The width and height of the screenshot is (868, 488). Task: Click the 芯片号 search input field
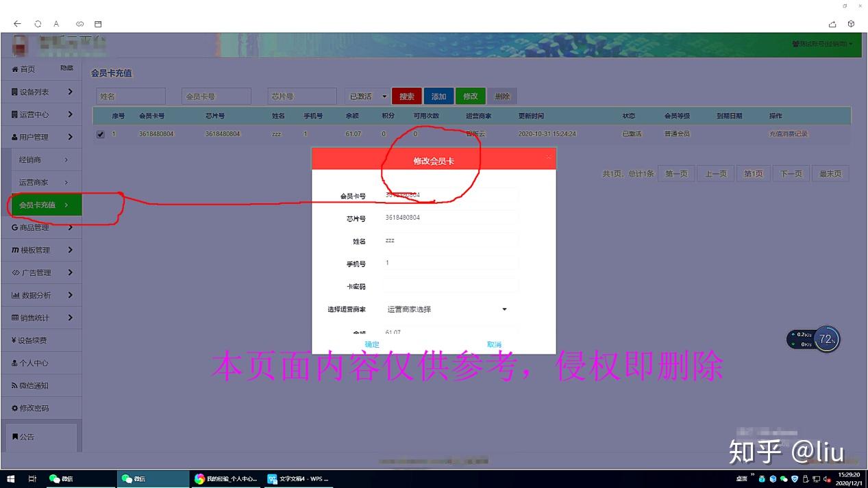pyautogui.click(x=301, y=97)
